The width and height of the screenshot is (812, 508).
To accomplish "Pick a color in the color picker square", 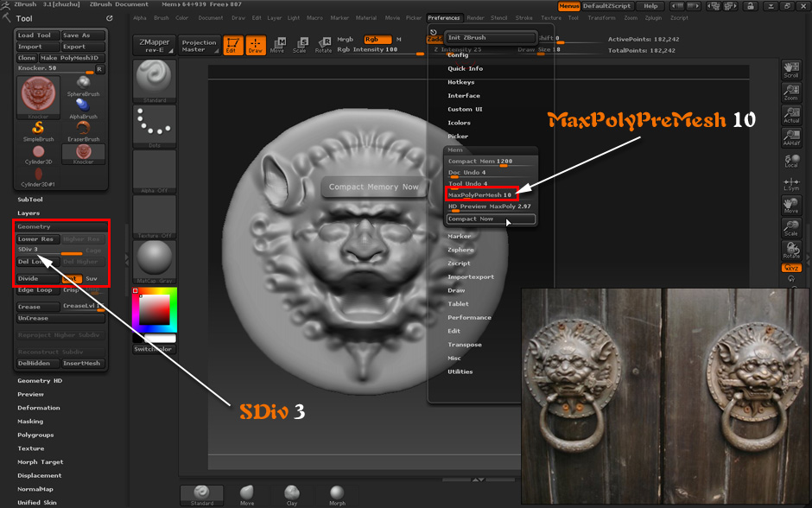I will click(x=155, y=310).
